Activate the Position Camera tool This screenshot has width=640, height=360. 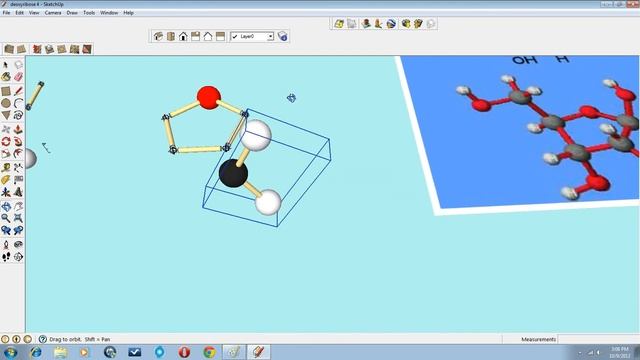point(6,244)
